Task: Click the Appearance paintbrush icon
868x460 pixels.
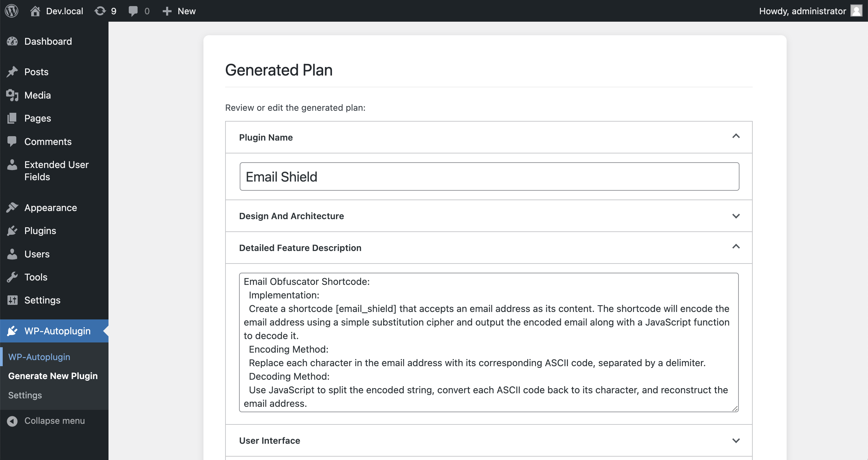Action: pyautogui.click(x=12, y=208)
